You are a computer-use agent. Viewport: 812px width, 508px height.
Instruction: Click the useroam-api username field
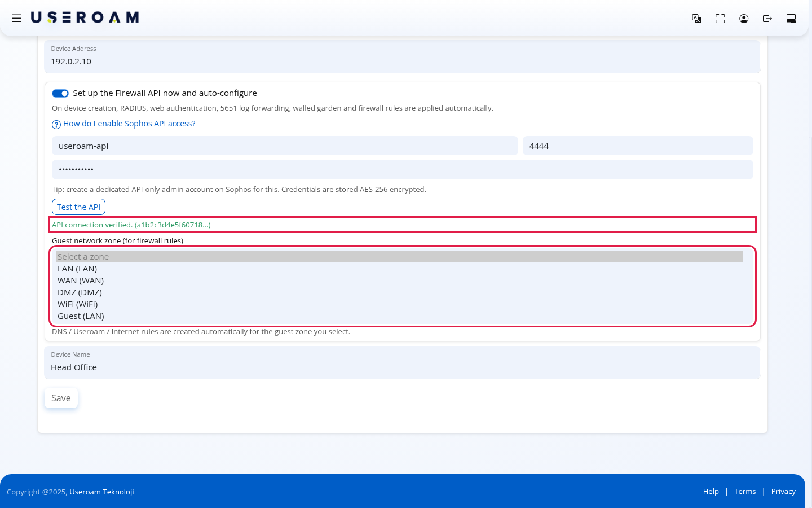[x=285, y=146]
